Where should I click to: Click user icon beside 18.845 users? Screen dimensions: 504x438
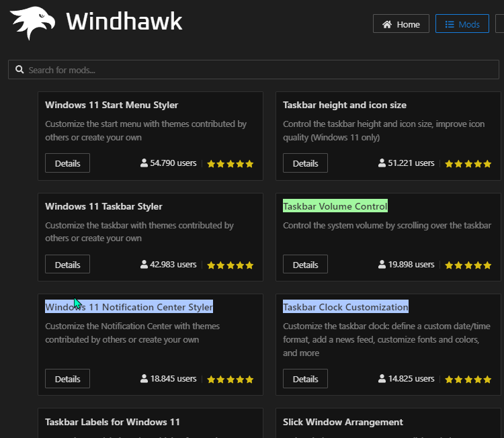144,379
